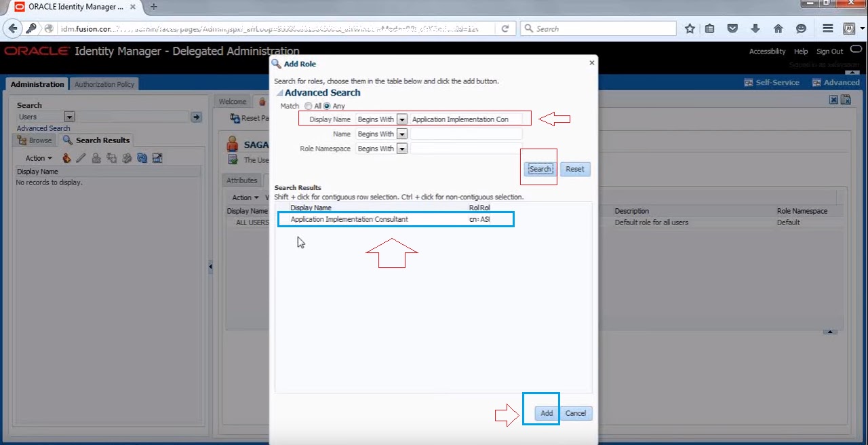Click the Sign Out link

pyautogui.click(x=829, y=52)
